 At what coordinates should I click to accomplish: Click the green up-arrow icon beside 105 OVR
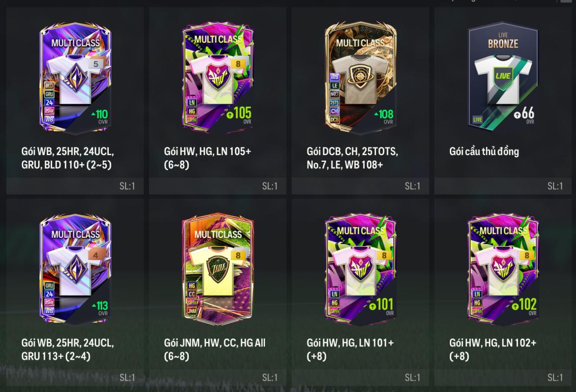(x=230, y=115)
